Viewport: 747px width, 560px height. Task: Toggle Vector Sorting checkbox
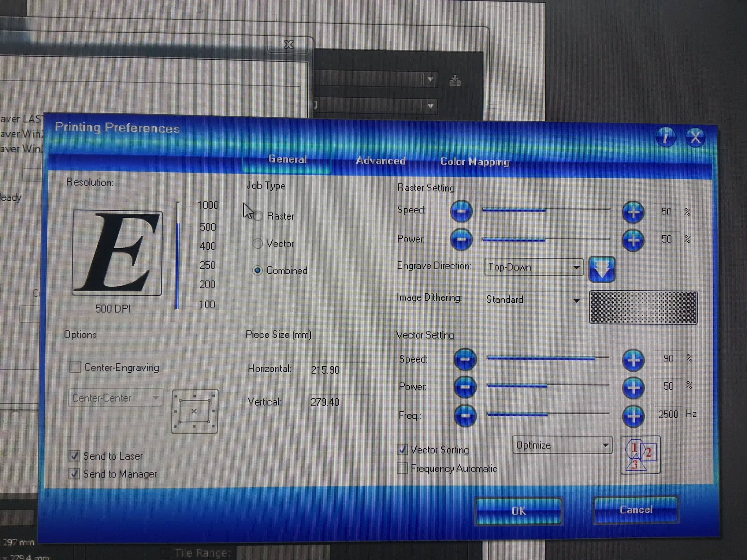(402, 449)
